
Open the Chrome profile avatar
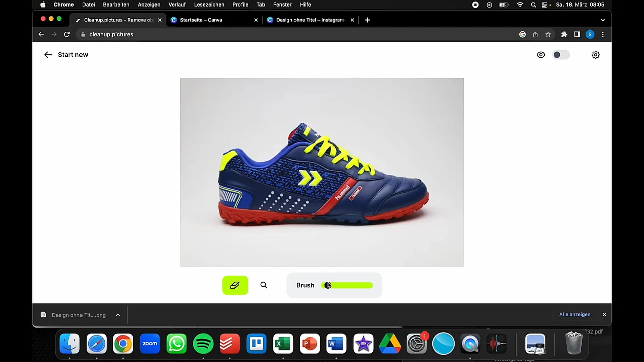pos(590,34)
